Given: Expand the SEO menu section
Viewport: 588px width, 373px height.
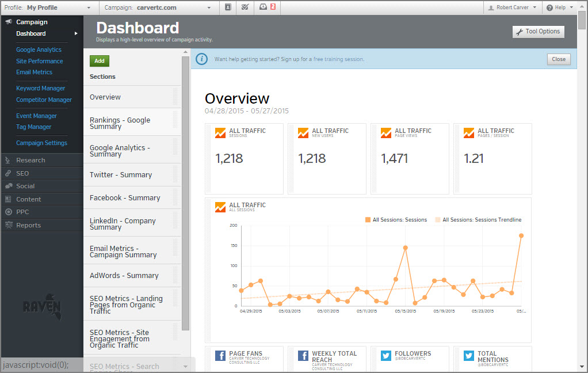Looking at the screenshot, I should [x=42, y=173].
